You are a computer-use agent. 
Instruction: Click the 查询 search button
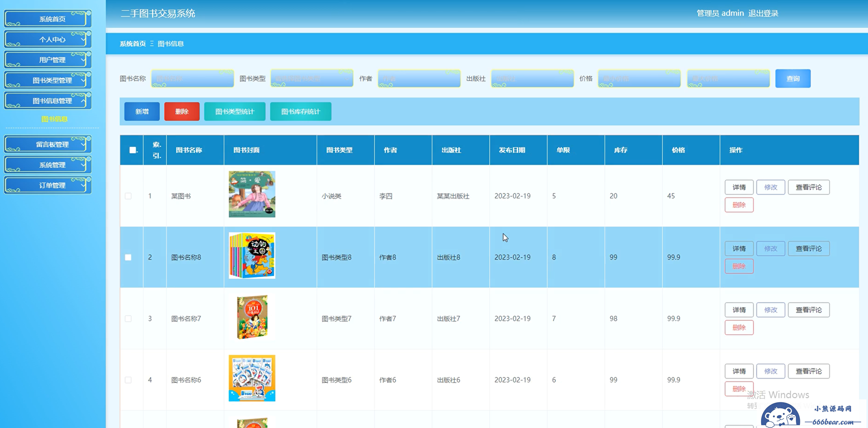tap(793, 78)
